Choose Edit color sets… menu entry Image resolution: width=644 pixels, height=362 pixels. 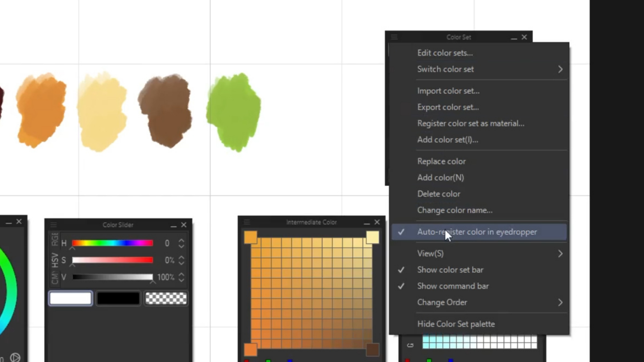479,53
